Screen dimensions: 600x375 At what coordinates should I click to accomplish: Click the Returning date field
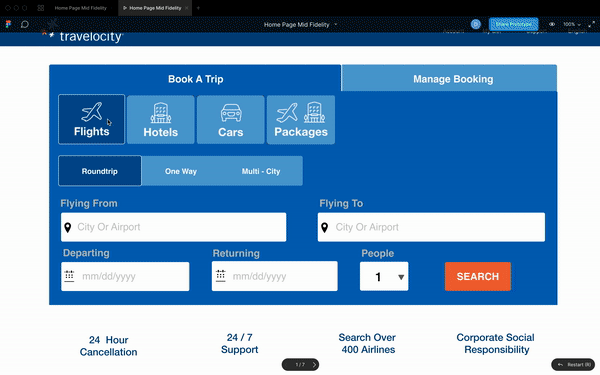click(x=275, y=276)
